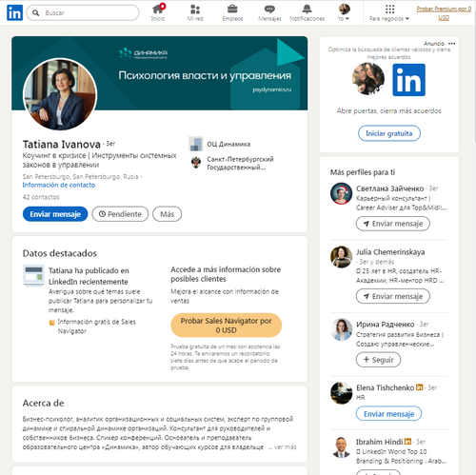
Task: Open Elena Tishchenko's profile
Action: 385,387
